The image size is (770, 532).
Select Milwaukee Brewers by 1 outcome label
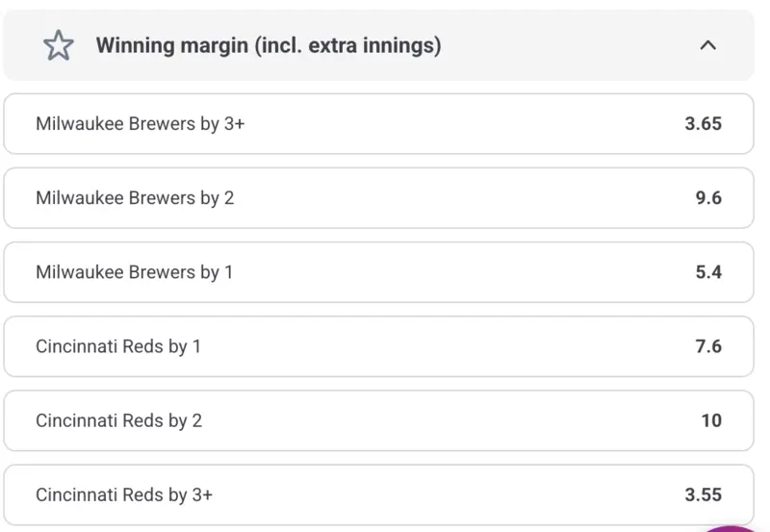(134, 272)
